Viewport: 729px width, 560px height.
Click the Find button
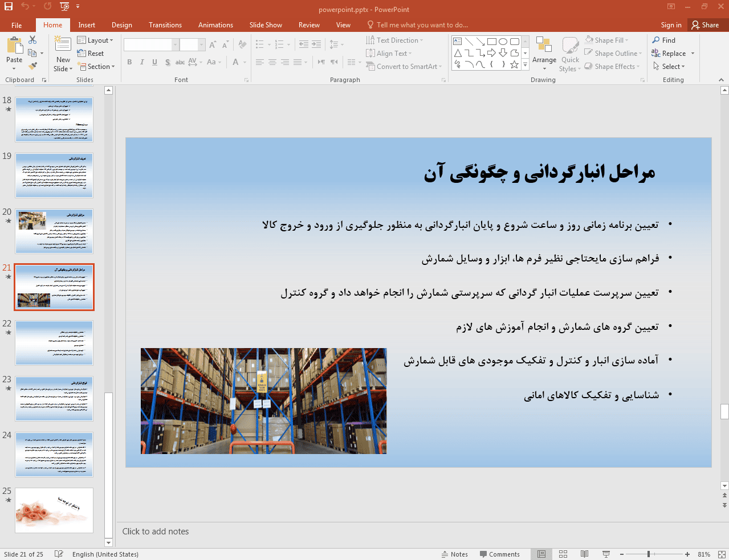click(664, 40)
